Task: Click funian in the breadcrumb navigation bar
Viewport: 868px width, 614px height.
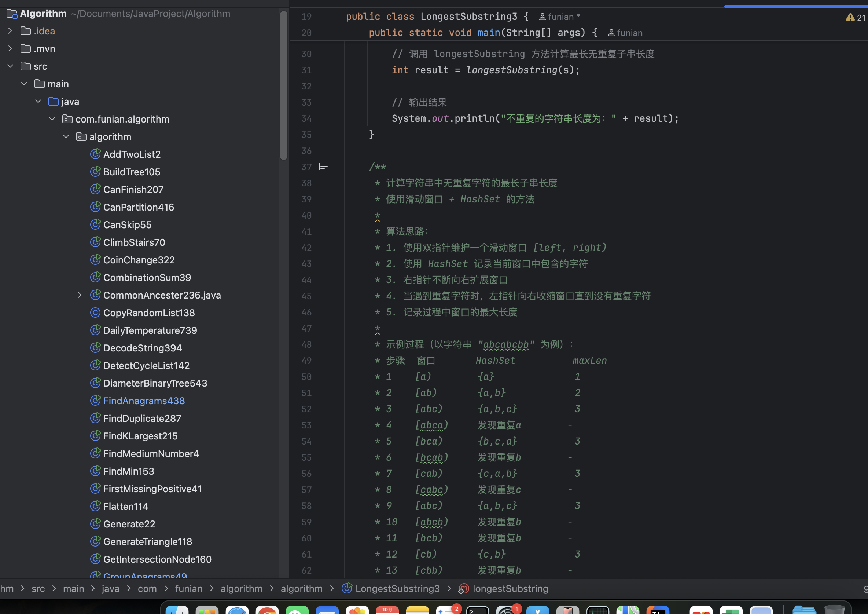Action: 189,589
